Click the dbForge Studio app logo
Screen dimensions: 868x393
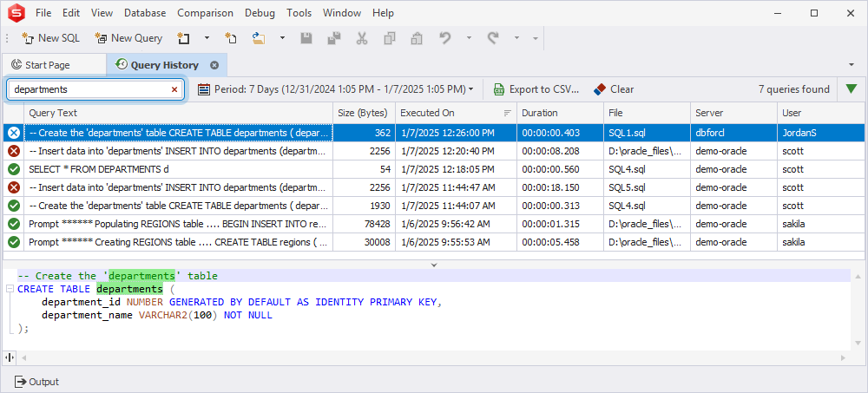tap(16, 12)
